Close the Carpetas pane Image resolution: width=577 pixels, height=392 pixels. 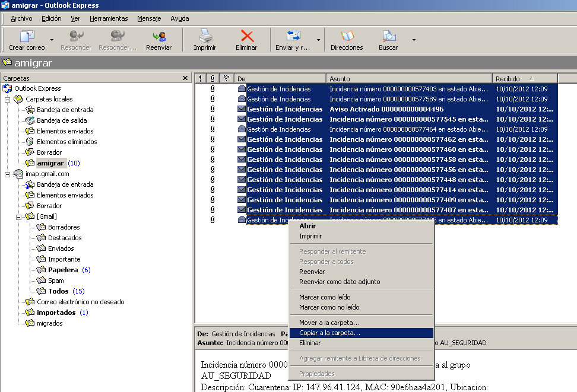[x=185, y=78]
